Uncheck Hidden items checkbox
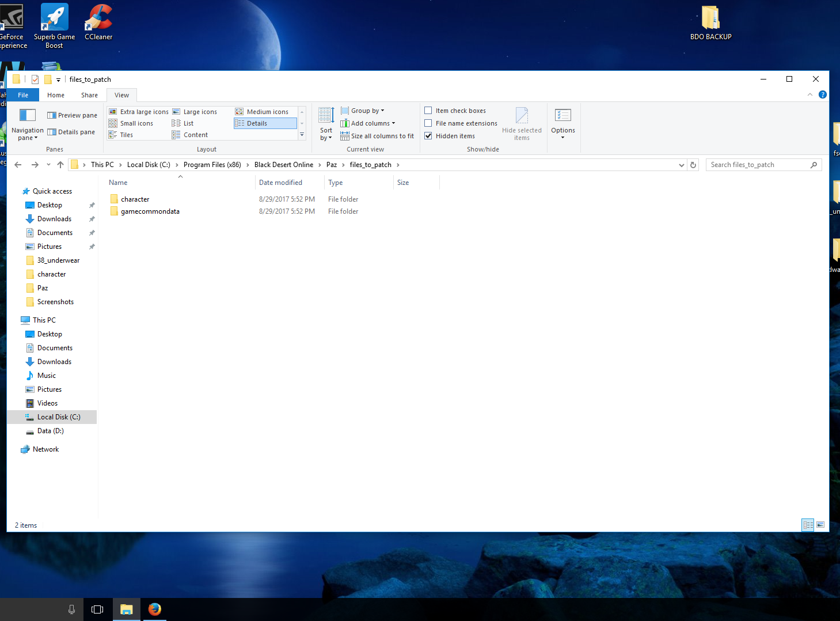 [428, 136]
